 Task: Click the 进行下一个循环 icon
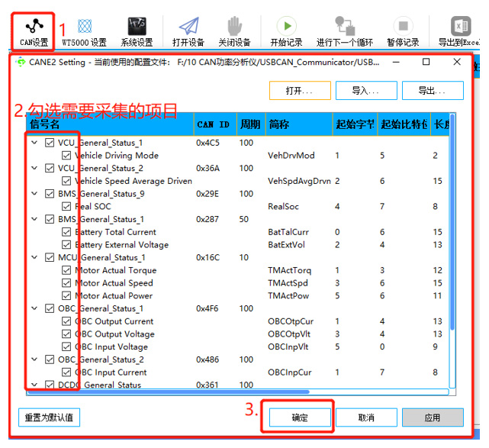pyautogui.click(x=346, y=26)
